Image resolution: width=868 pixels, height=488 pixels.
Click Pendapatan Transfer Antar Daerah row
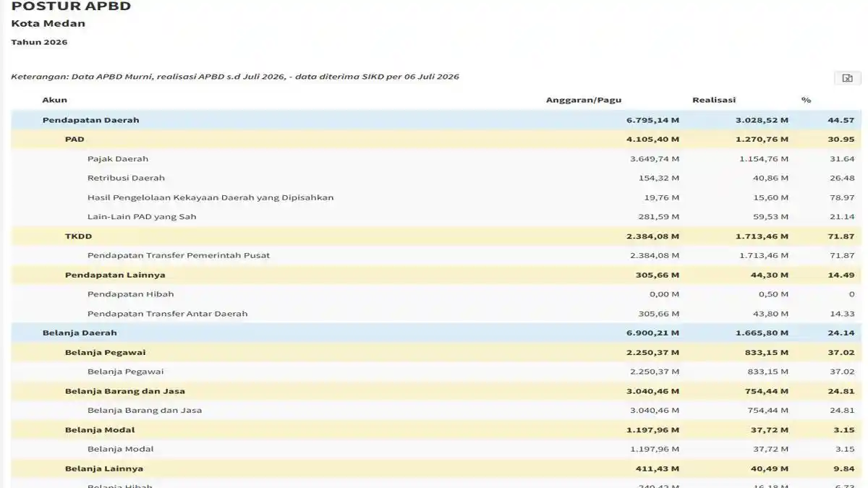pyautogui.click(x=436, y=314)
